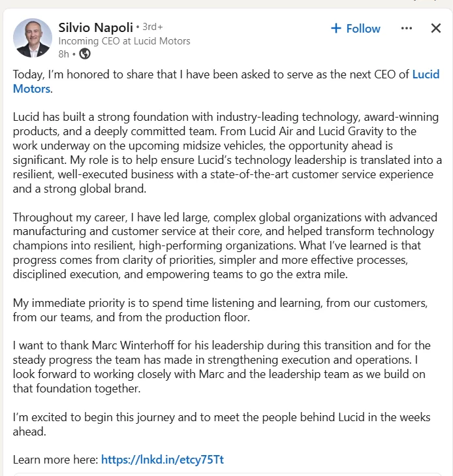Click the 'Learn more here:' text
This screenshot has width=453, height=476.
pos(55,460)
